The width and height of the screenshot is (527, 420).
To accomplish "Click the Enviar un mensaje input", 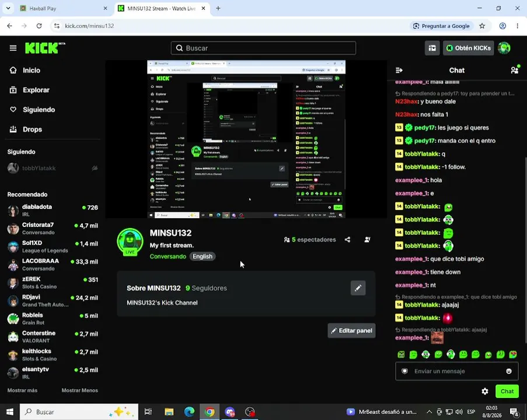I will click(x=456, y=371).
